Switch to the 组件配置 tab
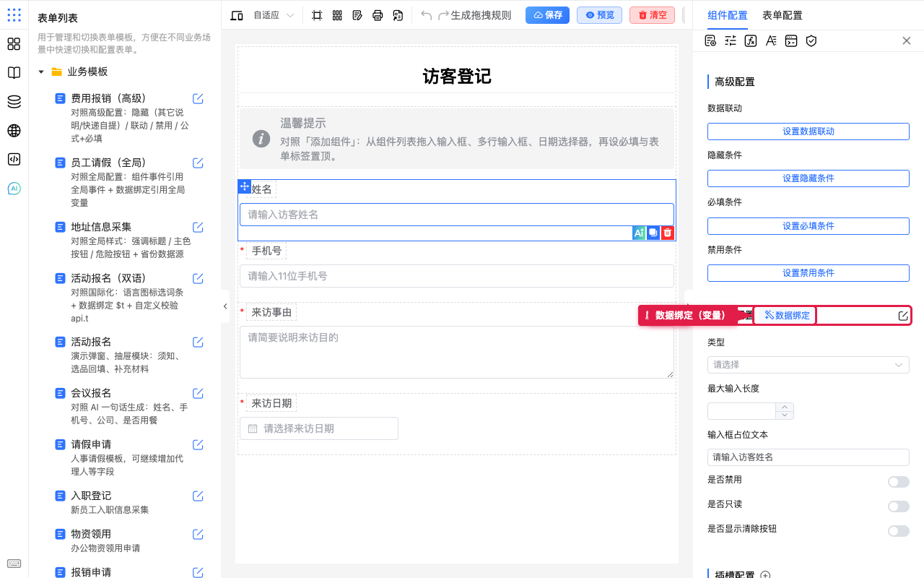 click(x=728, y=15)
